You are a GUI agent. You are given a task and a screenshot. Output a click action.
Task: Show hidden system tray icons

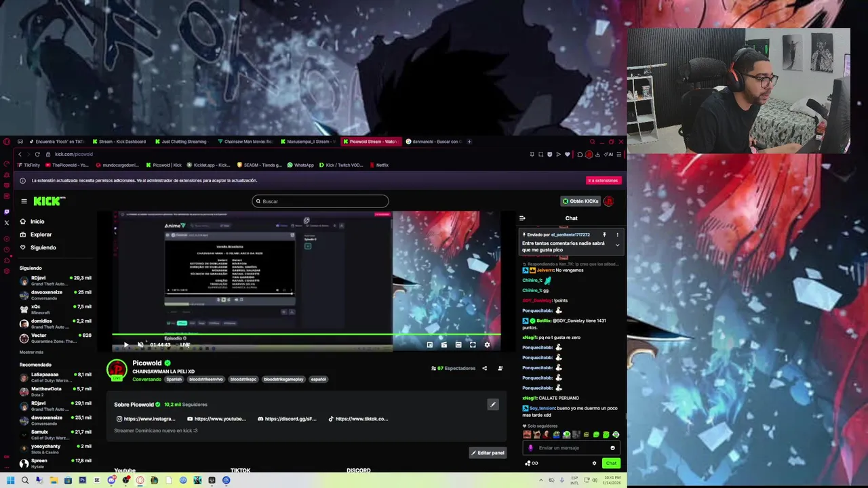point(540,481)
